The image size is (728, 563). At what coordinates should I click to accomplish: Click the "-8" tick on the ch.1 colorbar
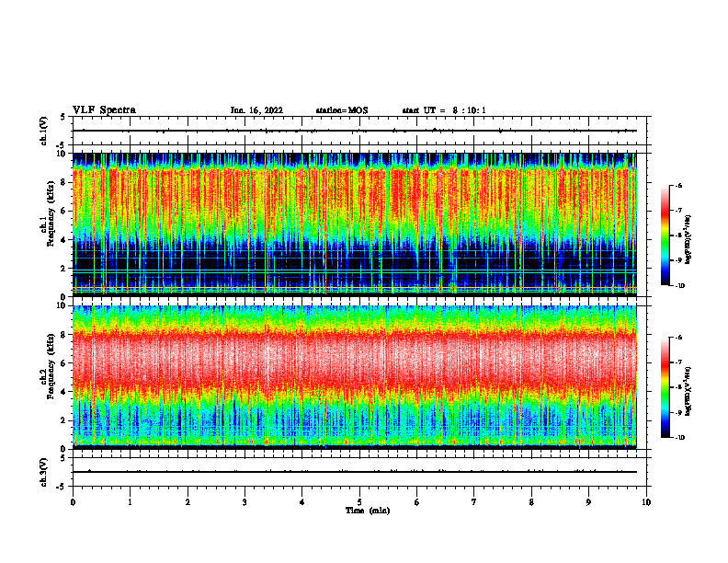click(x=679, y=236)
